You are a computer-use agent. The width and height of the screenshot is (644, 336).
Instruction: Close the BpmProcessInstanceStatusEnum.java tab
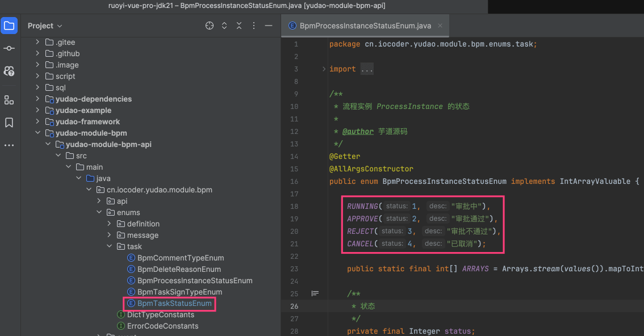[x=440, y=26]
